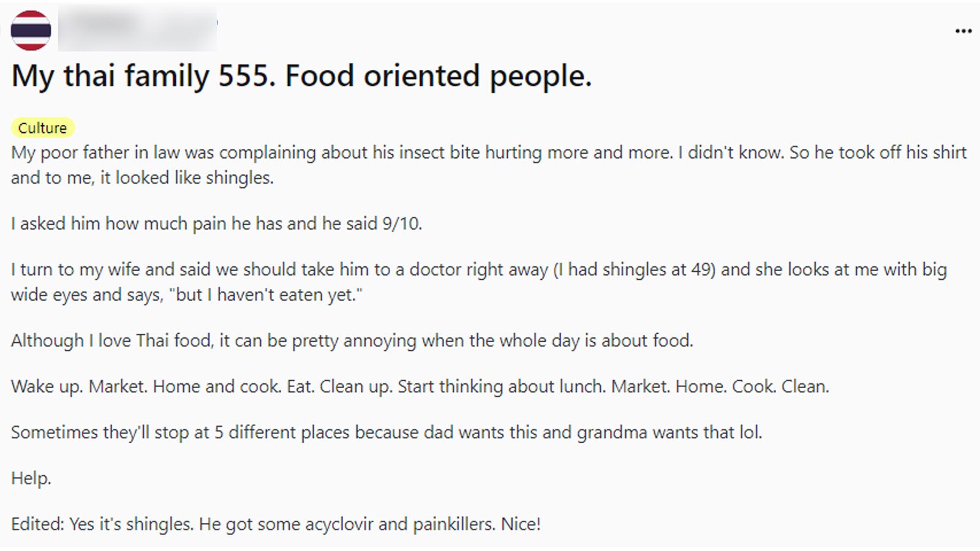The height and width of the screenshot is (551, 980).
Task: Click the "9/10" pain rating text
Action: [401, 224]
